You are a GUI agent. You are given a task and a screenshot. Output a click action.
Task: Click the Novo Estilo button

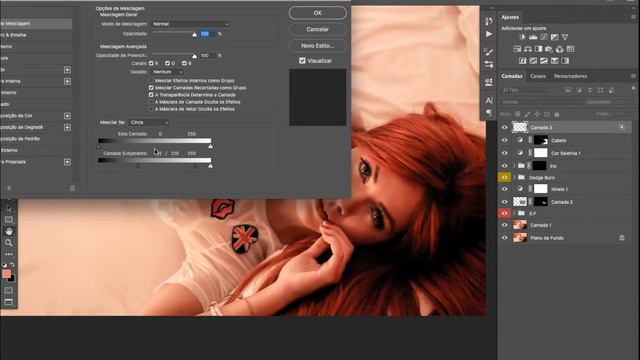tap(318, 46)
